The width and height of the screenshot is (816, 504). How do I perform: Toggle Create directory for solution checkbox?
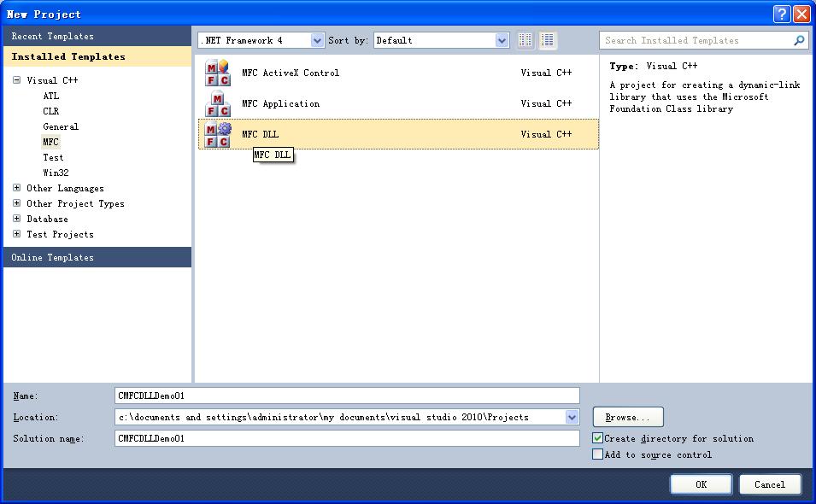pos(597,438)
